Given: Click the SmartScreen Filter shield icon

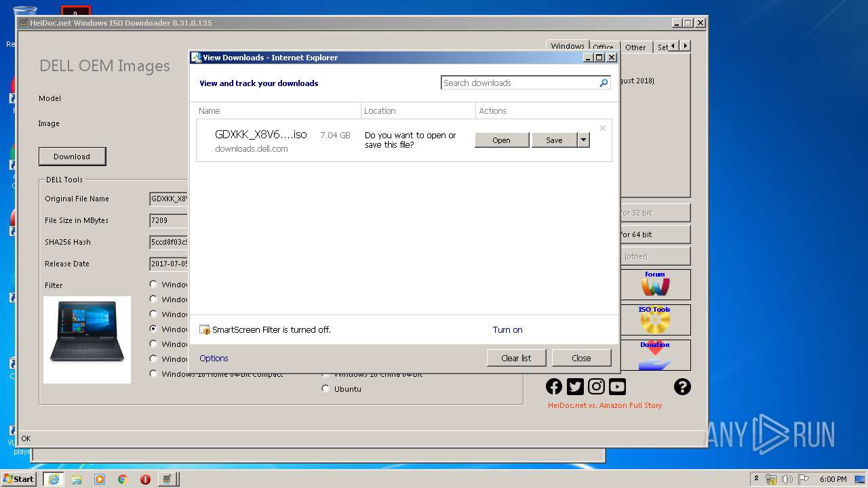Looking at the screenshot, I should pyautogui.click(x=205, y=330).
